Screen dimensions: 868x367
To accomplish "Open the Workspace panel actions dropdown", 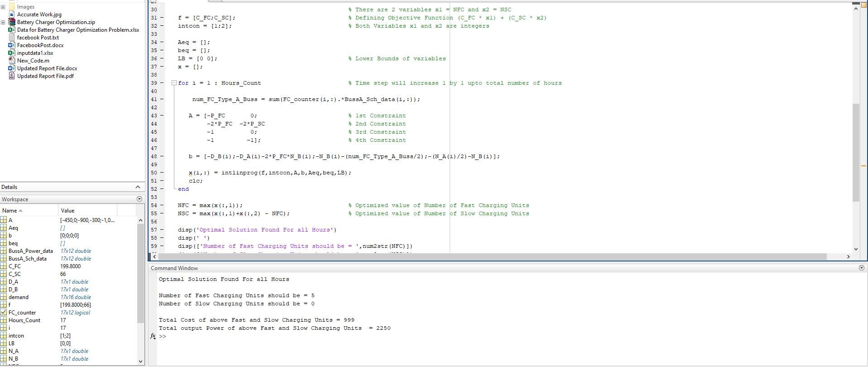I will (139, 199).
